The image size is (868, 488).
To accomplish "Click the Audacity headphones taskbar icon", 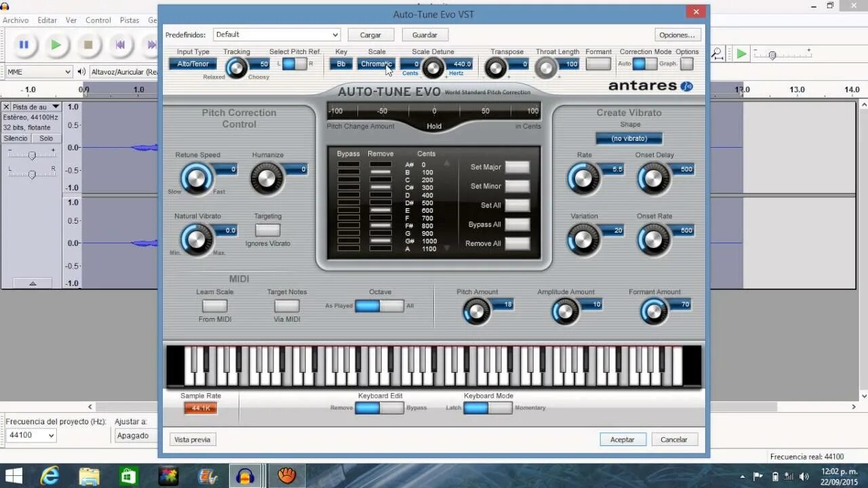I will click(x=245, y=476).
